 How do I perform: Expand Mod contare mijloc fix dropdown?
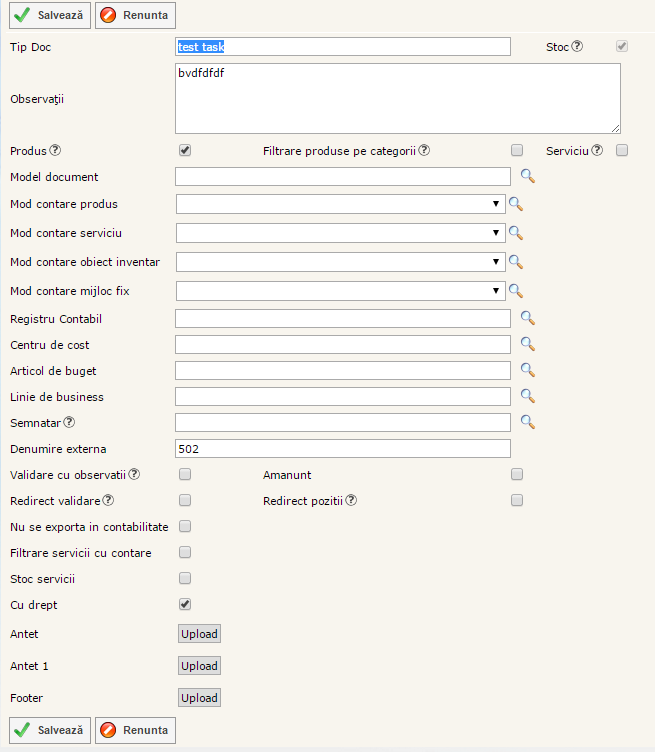click(x=340, y=291)
